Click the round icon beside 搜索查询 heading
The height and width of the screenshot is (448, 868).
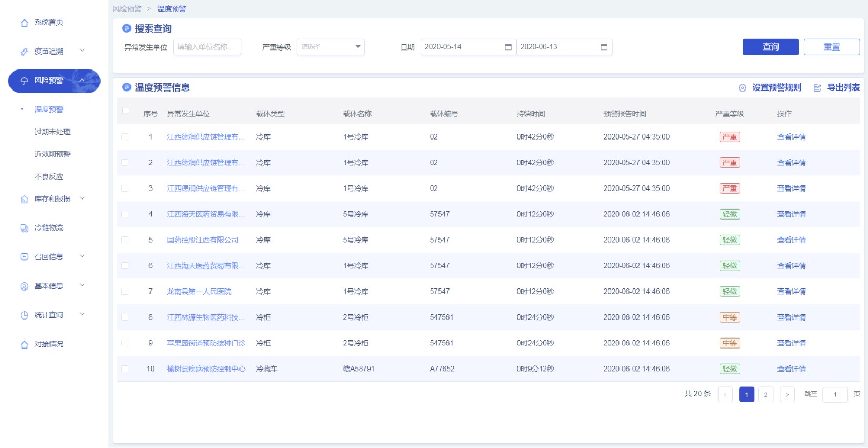point(126,28)
